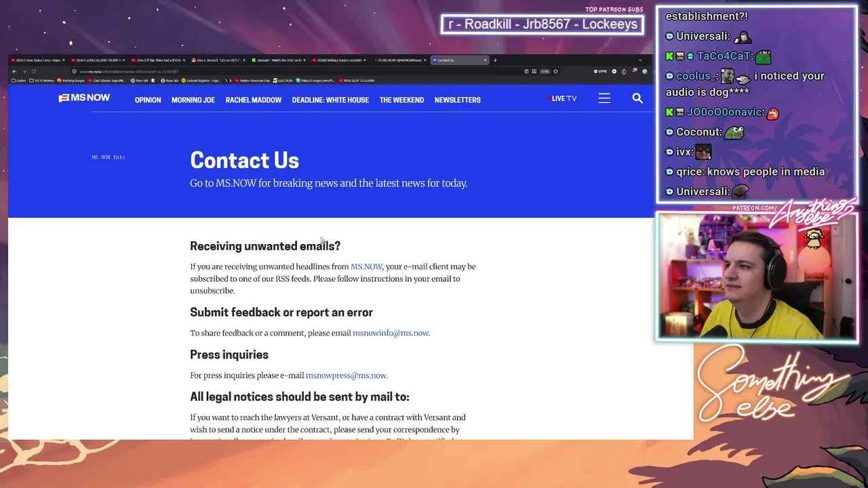The image size is (868, 488).
Task: Select the Contact Us browser tab
Action: [x=459, y=60]
